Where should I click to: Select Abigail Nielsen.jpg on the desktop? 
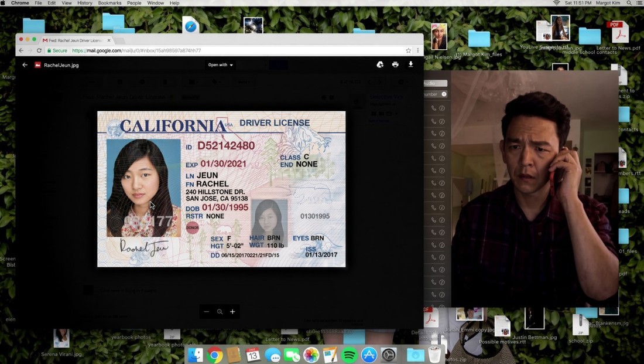coord(439,37)
